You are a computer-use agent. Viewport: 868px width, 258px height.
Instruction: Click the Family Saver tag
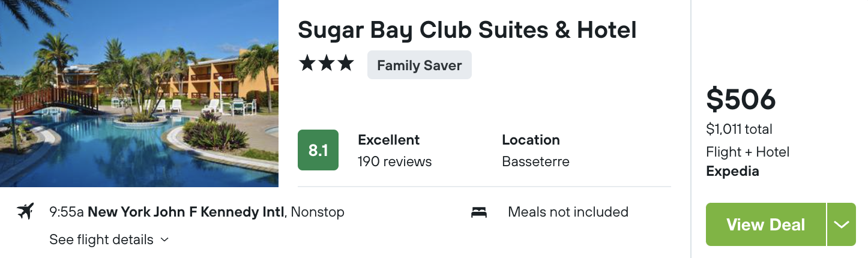tap(420, 65)
